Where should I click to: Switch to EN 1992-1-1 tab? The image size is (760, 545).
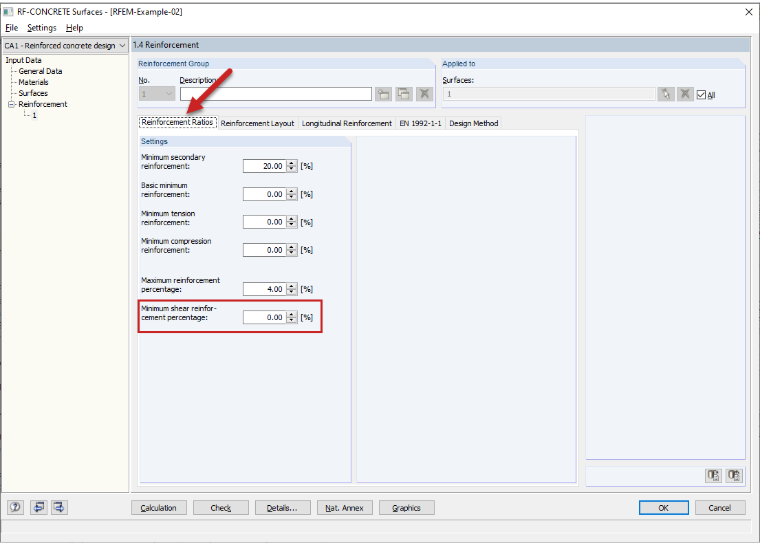click(x=420, y=123)
